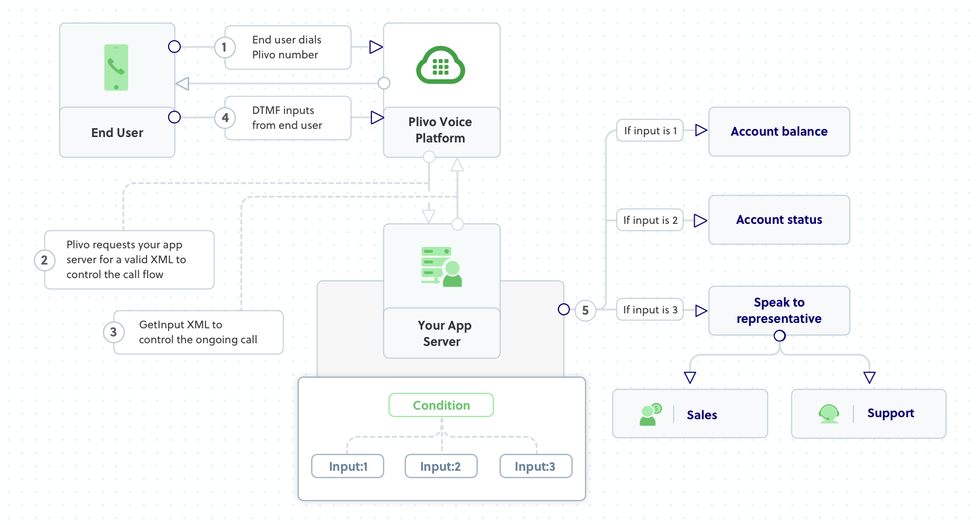Click the step 1 number circle
Viewport: 980px width, 525px height.
click(x=224, y=47)
